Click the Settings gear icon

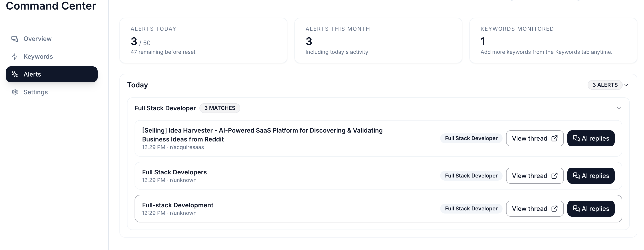pyautogui.click(x=14, y=92)
